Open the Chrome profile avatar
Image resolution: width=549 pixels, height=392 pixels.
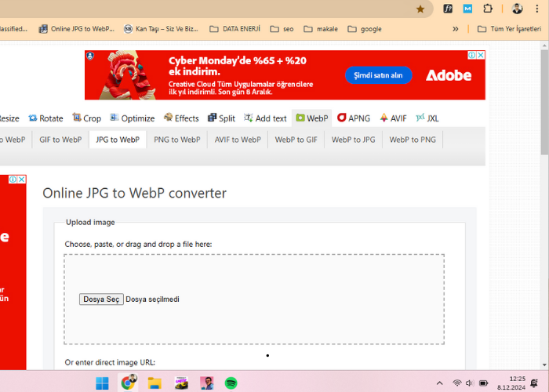[x=517, y=9]
